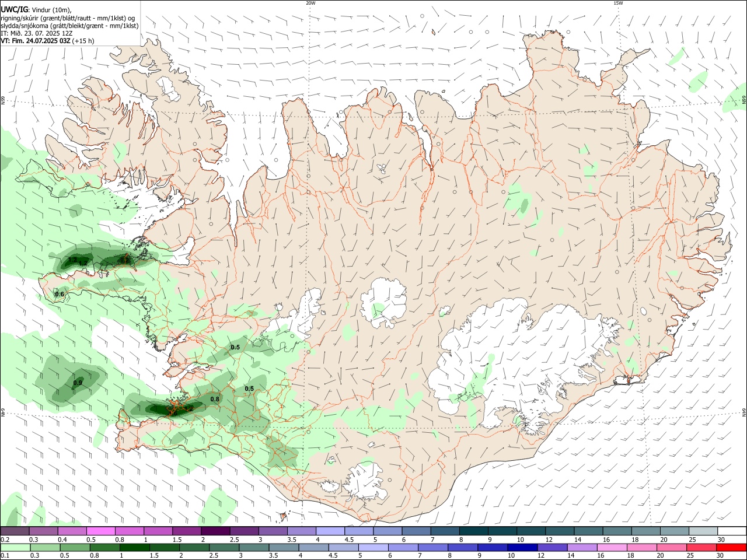Click the 0.9 precipitation value over the sea

click(x=78, y=383)
